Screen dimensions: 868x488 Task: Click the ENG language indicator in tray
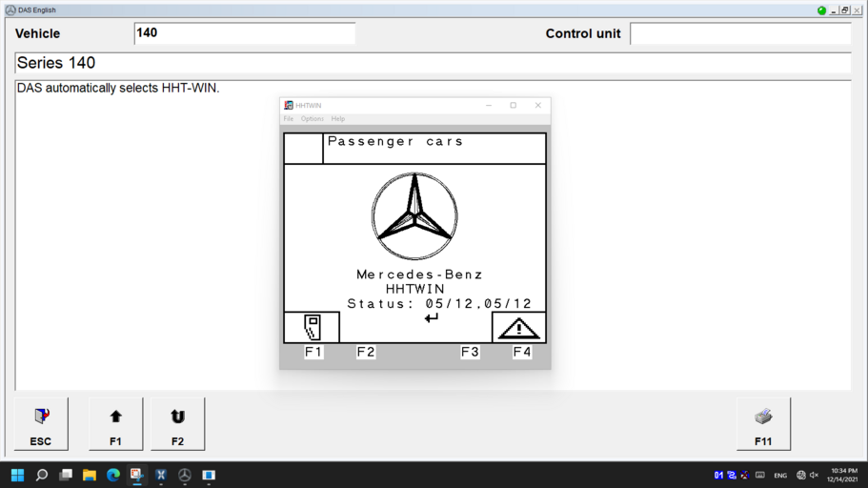780,476
